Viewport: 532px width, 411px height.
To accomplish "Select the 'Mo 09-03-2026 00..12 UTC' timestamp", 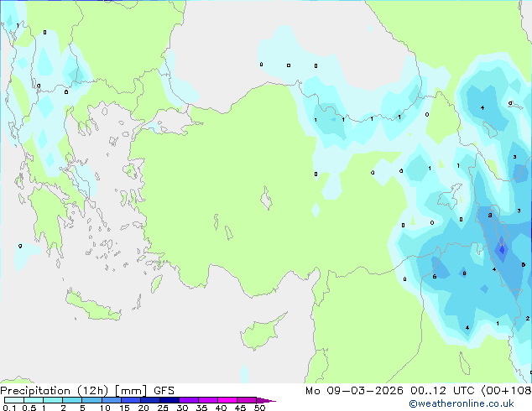I will coord(389,391).
